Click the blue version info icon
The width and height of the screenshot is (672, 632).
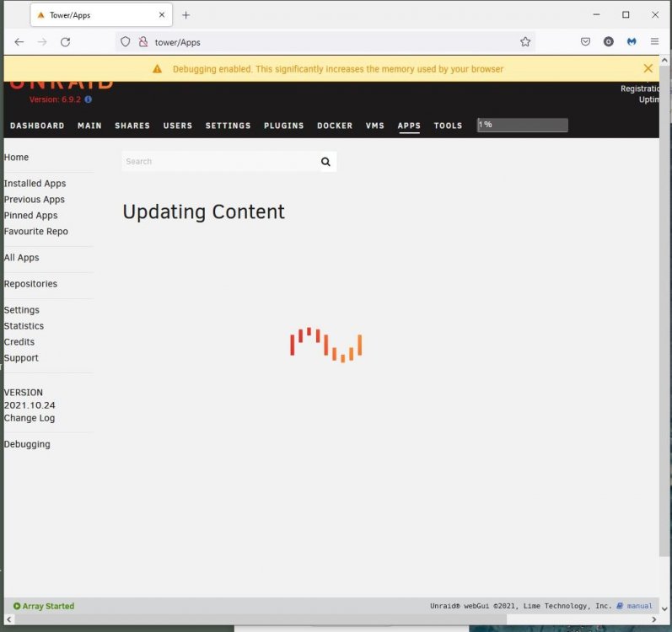[x=89, y=99]
